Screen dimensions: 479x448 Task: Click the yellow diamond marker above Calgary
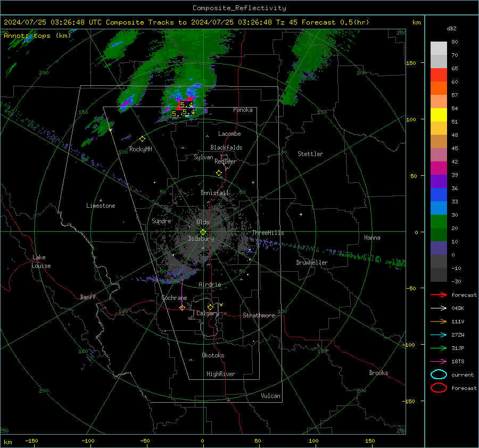(210, 307)
